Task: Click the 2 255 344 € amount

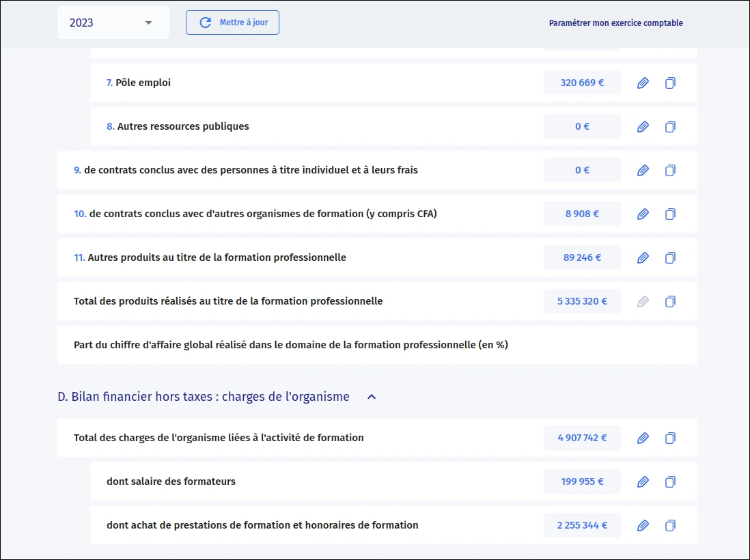Action: pyautogui.click(x=582, y=525)
